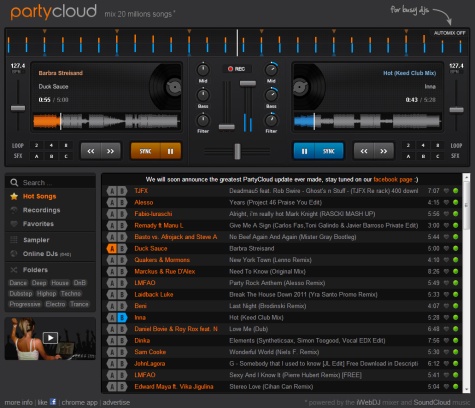Load LMFAO Party Rock Anthem to deck A
475x408 pixels.
[112, 283]
